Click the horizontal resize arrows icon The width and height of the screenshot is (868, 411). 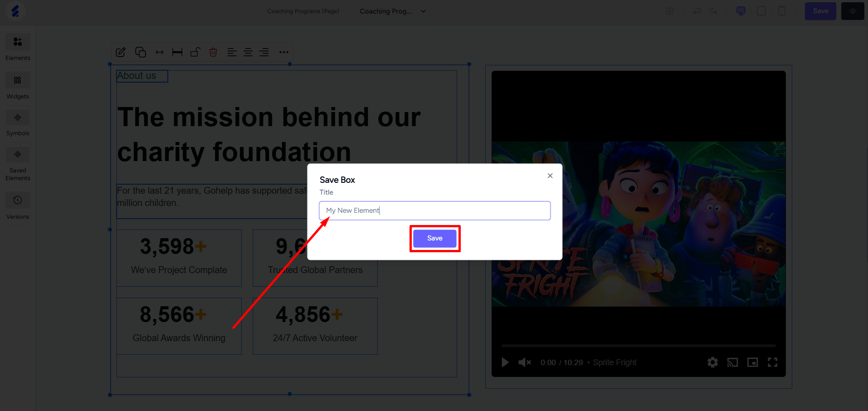click(160, 52)
